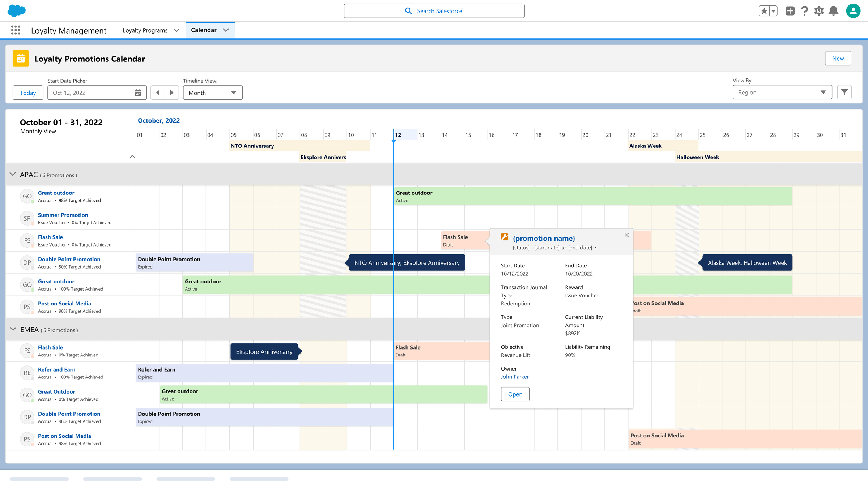Viewport: 868px width, 488px height.
Task: Click the APAC active Great outdoor bar from day 12
Action: click(x=593, y=196)
